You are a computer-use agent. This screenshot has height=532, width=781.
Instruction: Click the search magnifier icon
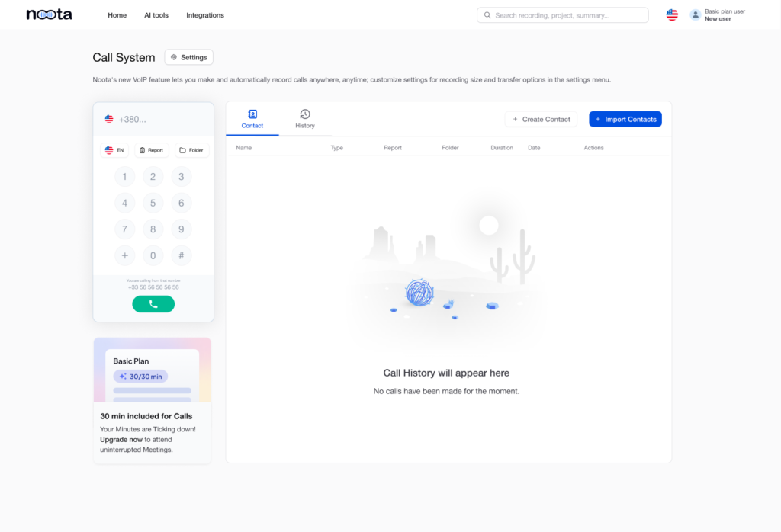pos(487,14)
